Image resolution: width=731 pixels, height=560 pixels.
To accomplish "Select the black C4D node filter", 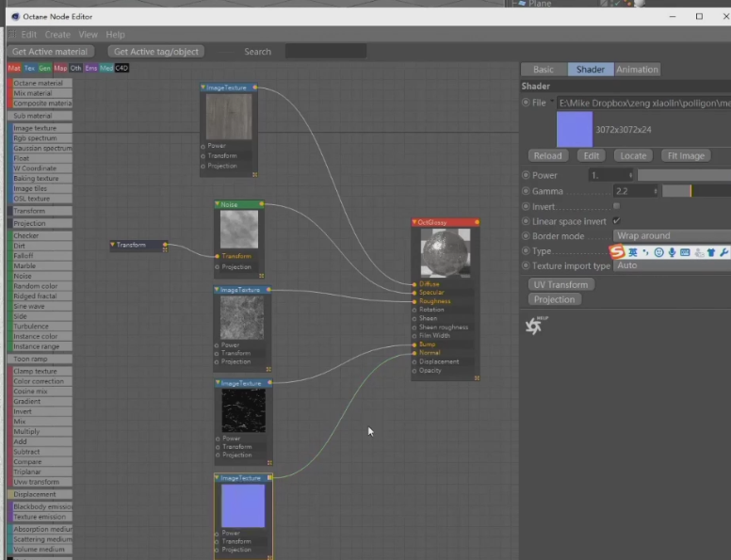I will click(x=122, y=68).
